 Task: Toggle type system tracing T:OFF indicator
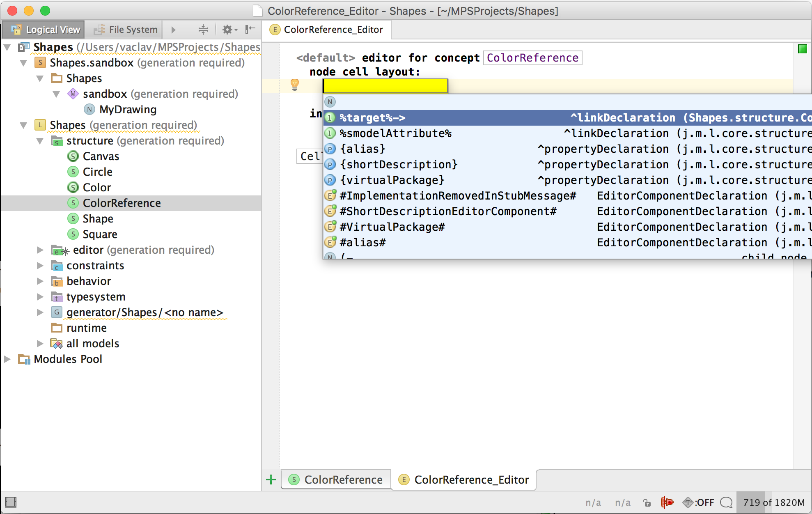pos(698,502)
